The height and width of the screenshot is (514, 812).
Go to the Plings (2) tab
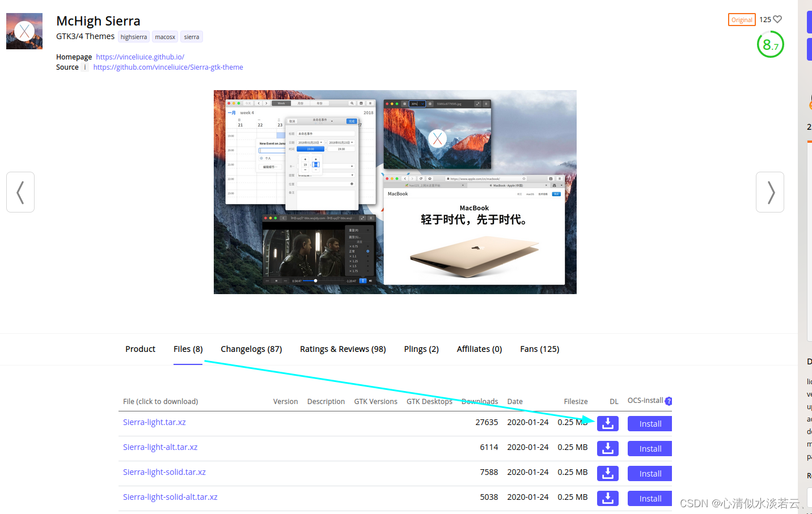(x=421, y=349)
